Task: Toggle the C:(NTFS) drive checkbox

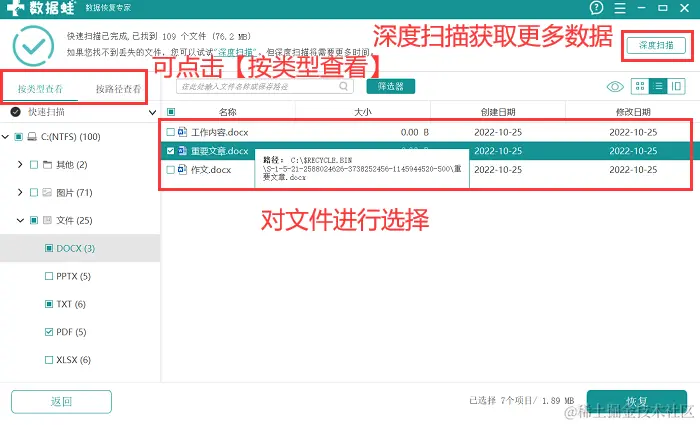Action: [x=18, y=137]
